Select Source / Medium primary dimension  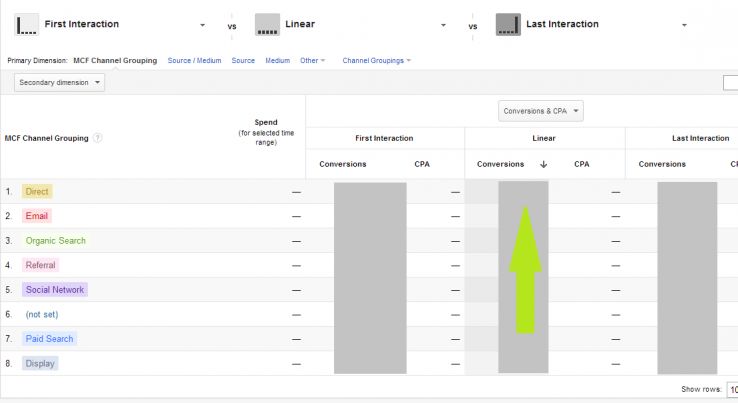[x=194, y=60]
